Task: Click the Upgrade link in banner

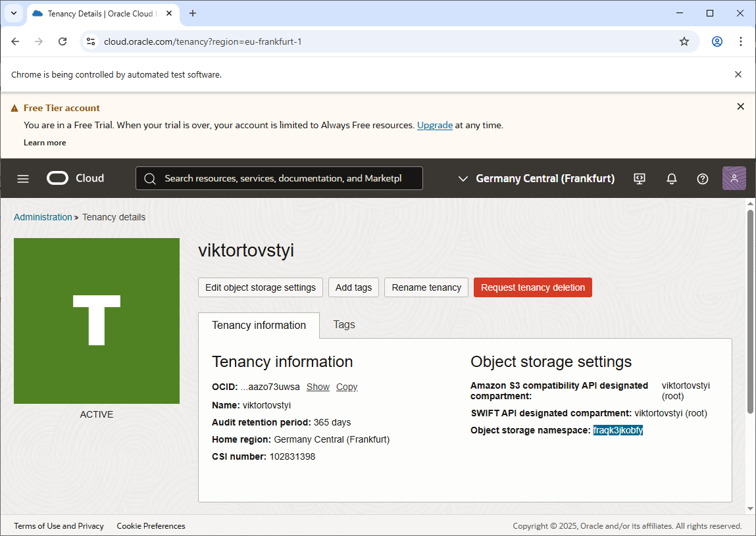Action: point(434,125)
